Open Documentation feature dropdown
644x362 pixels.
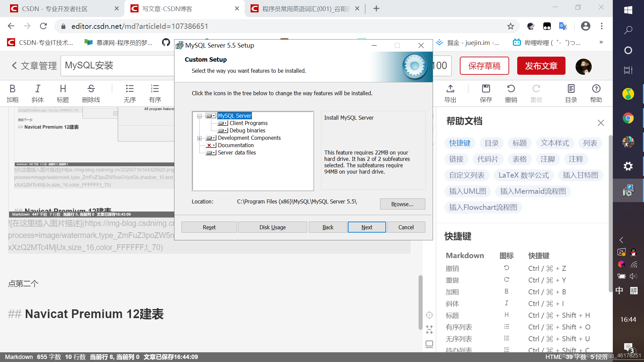211,145
